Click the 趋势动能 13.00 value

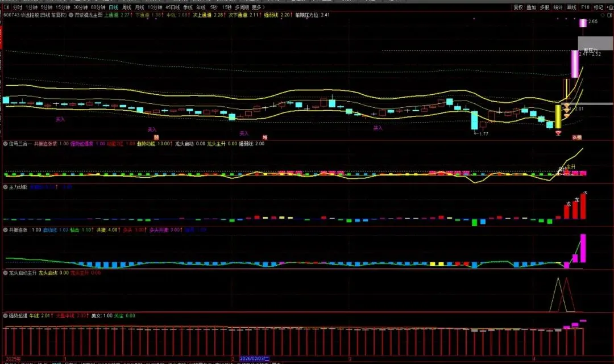155,144
